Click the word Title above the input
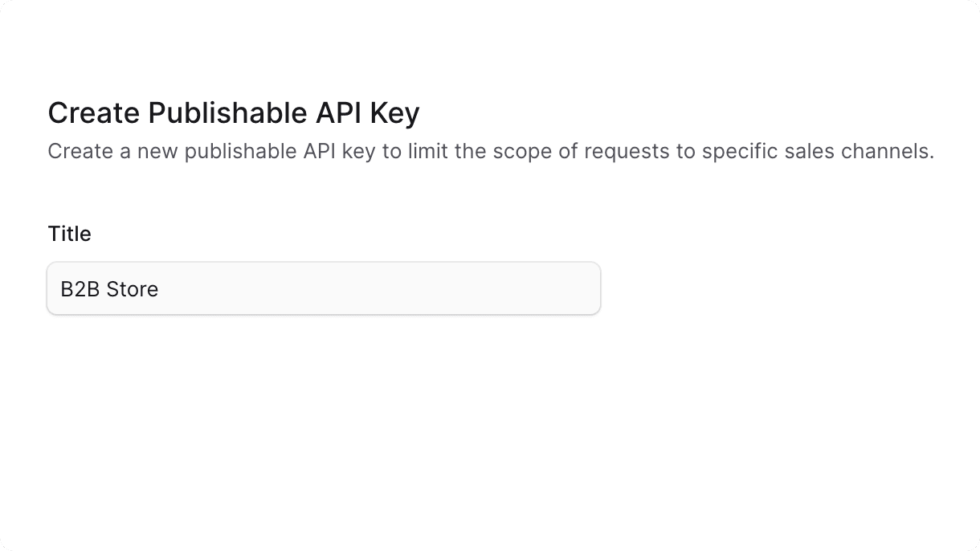Screen dimensions: 980x551 tap(69, 233)
